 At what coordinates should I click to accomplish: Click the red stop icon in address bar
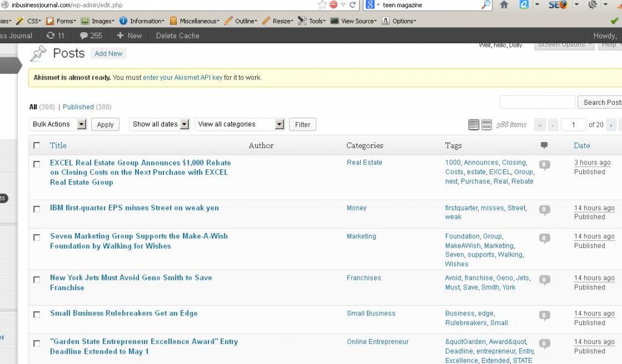click(x=333, y=5)
